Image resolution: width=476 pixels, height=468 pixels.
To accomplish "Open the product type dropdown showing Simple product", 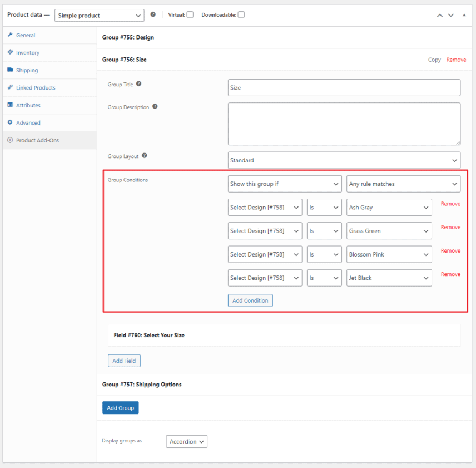I will [x=99, y=15].
